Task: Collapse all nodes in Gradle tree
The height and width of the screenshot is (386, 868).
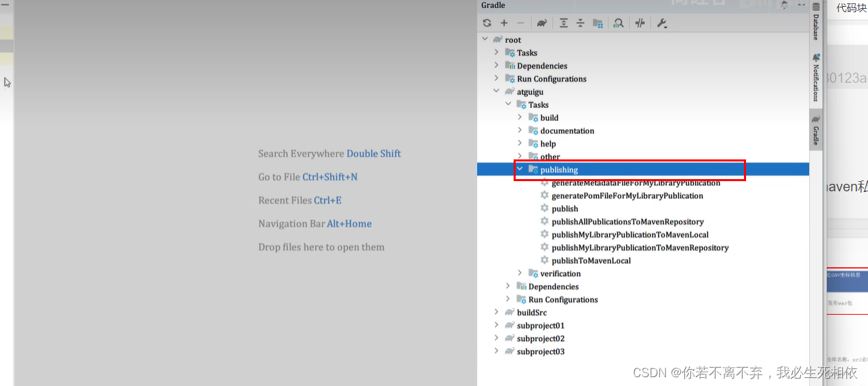Action: point(580,23)
